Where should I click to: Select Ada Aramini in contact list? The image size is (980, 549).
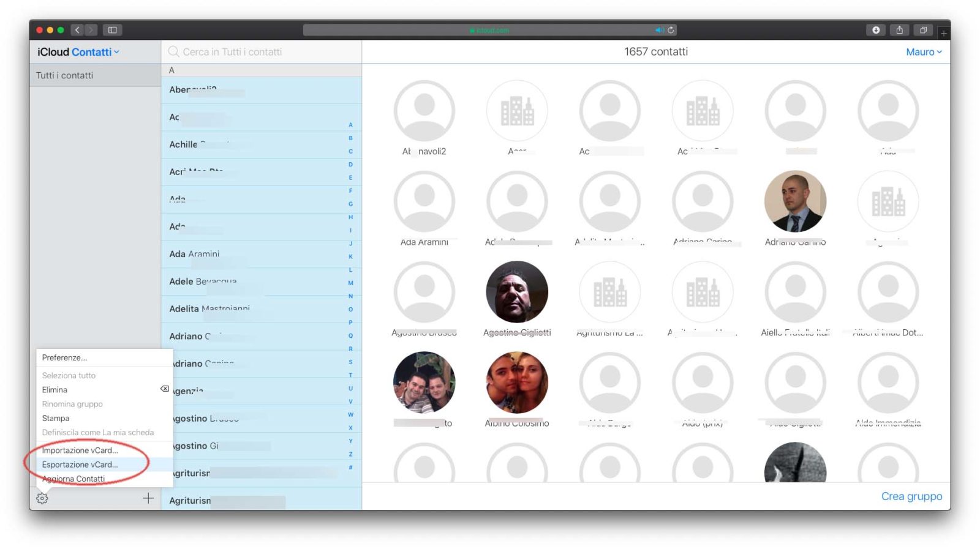point(261,254)
